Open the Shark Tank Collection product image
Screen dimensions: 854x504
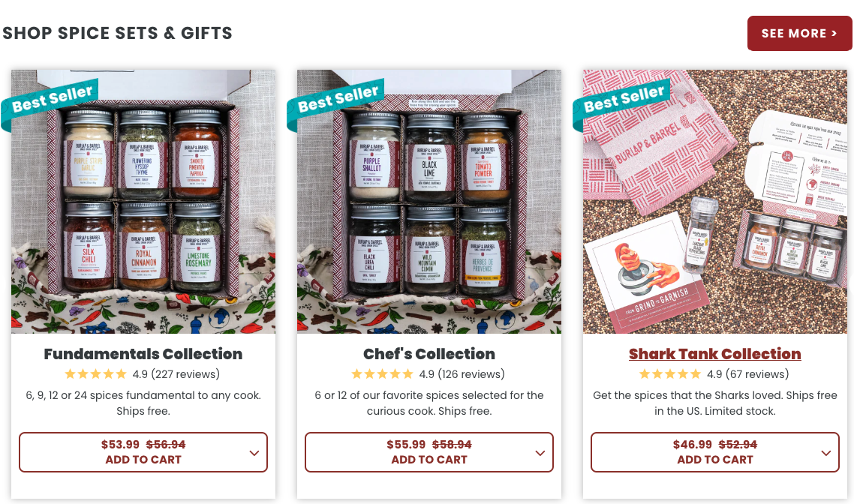click(715, 202)
